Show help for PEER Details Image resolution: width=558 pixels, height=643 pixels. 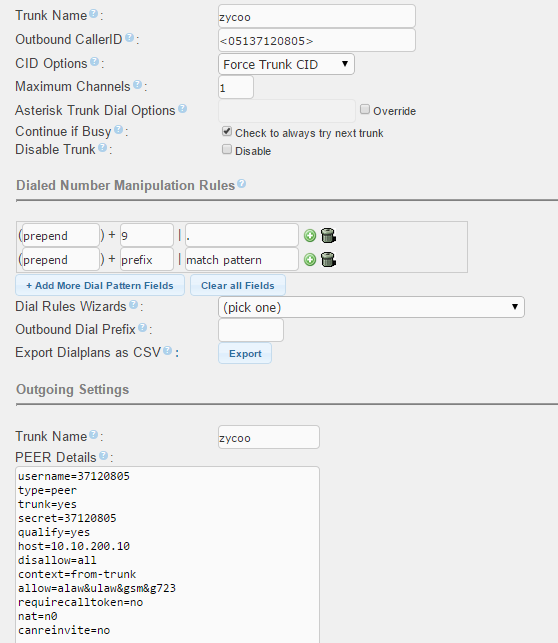click(103, 456)
